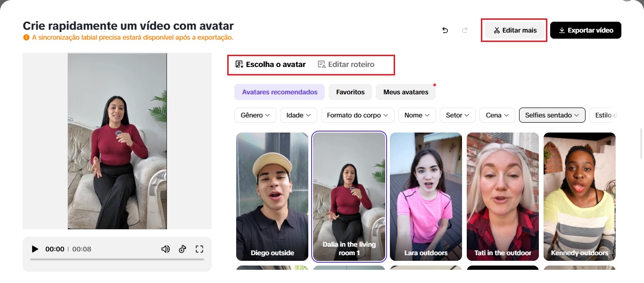Show the Favoritos avatars
The height and width of the screenshot is (283, 644).
(x=350, y=92)
